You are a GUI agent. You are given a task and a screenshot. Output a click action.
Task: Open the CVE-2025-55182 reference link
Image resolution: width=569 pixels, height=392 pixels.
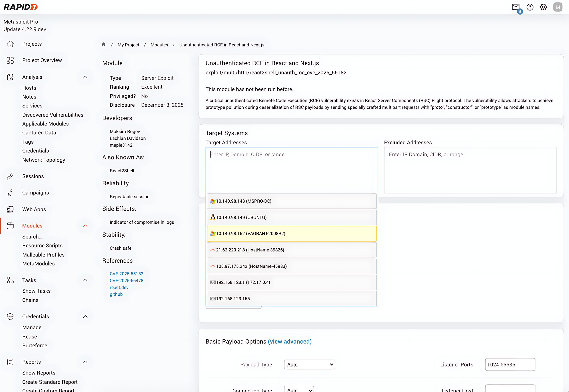coord(126,274)
